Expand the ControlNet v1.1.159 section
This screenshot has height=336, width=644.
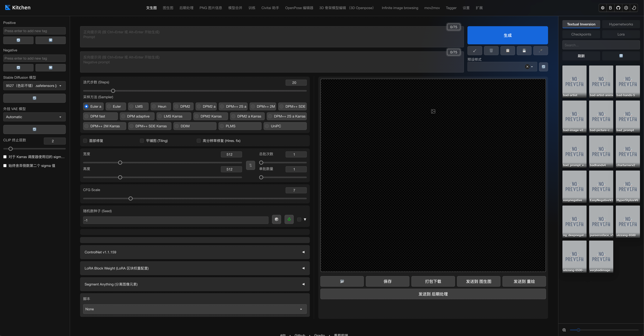[195, 252]
